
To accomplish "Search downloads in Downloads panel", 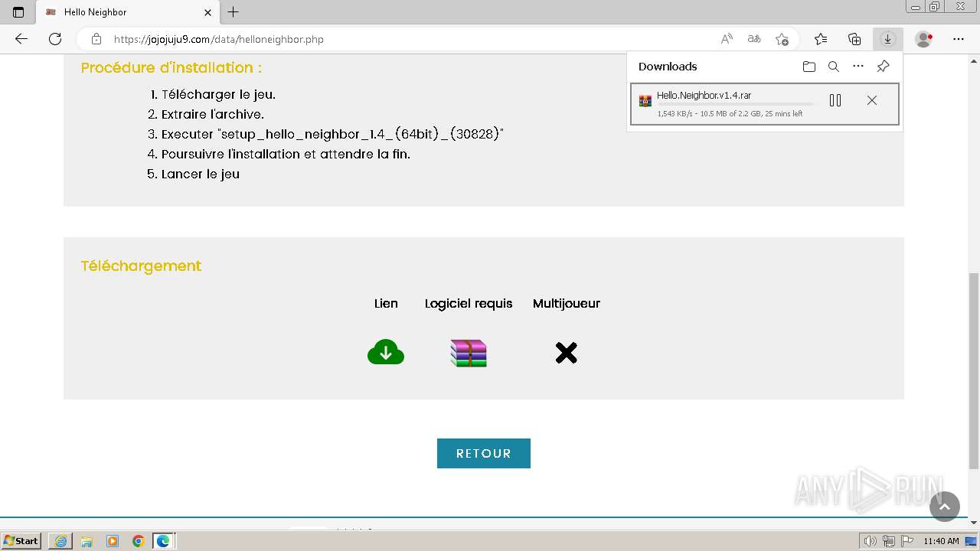I will (x=834, y=67).
